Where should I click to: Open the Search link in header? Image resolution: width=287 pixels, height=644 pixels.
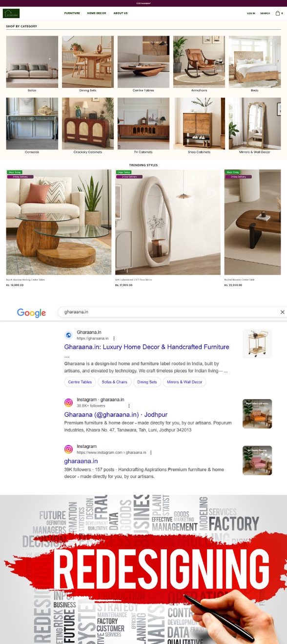pos(265,13)
